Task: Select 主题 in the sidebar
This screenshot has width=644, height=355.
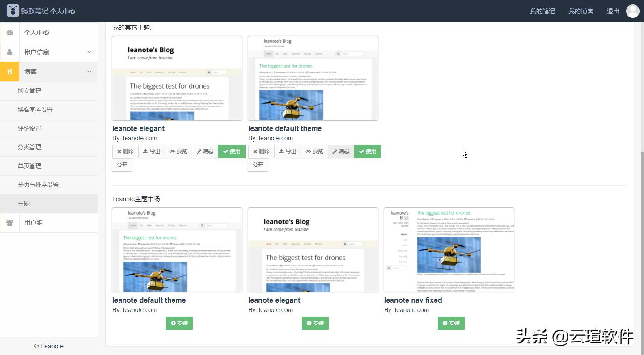Action: point(49,203)
